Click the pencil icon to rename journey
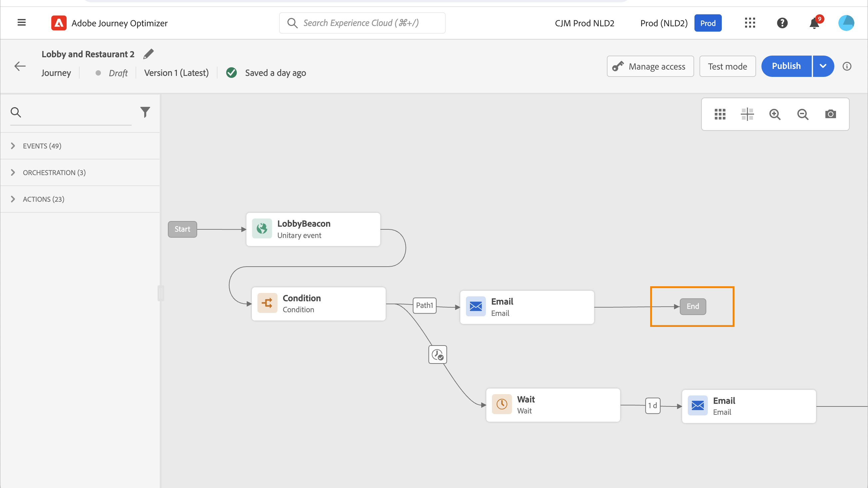This screenshot has height=488, width=868. (x=148, y=54)
